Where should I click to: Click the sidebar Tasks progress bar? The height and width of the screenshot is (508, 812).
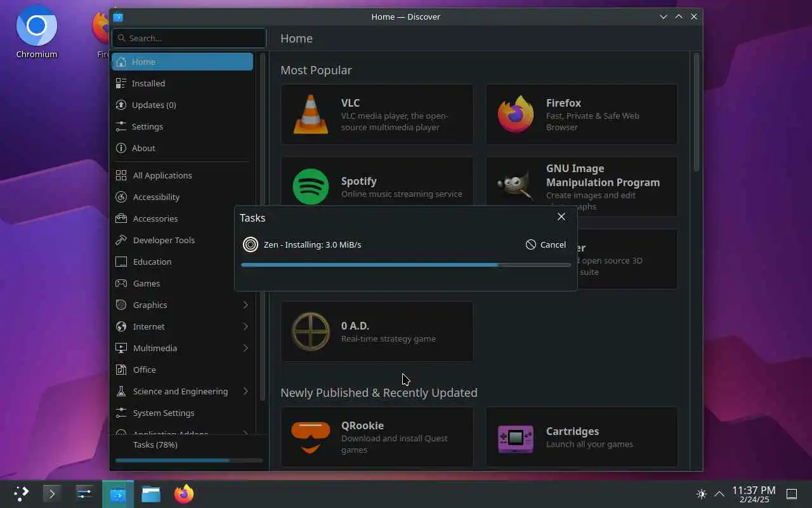pyautogui.click(x=189, y=460)
